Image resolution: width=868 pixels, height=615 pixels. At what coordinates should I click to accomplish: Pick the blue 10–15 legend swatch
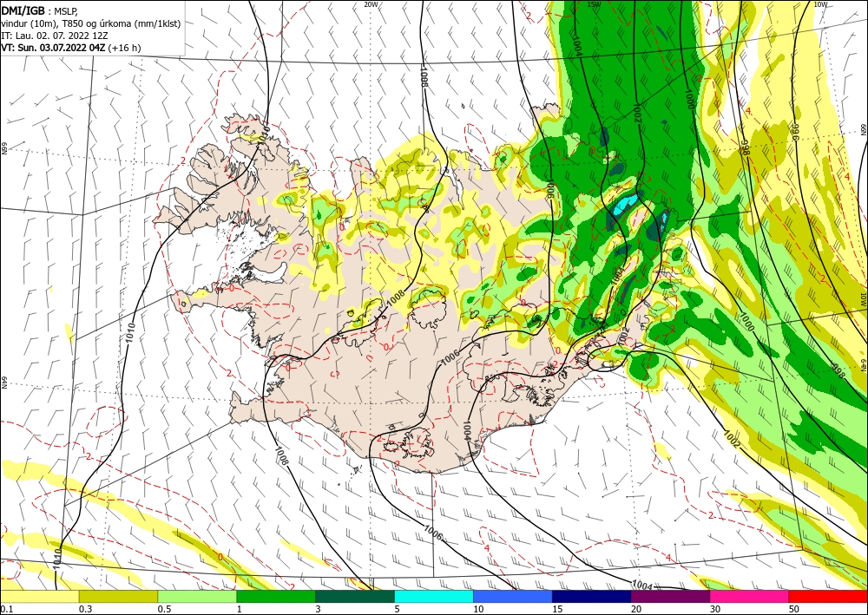click(513, 596)
